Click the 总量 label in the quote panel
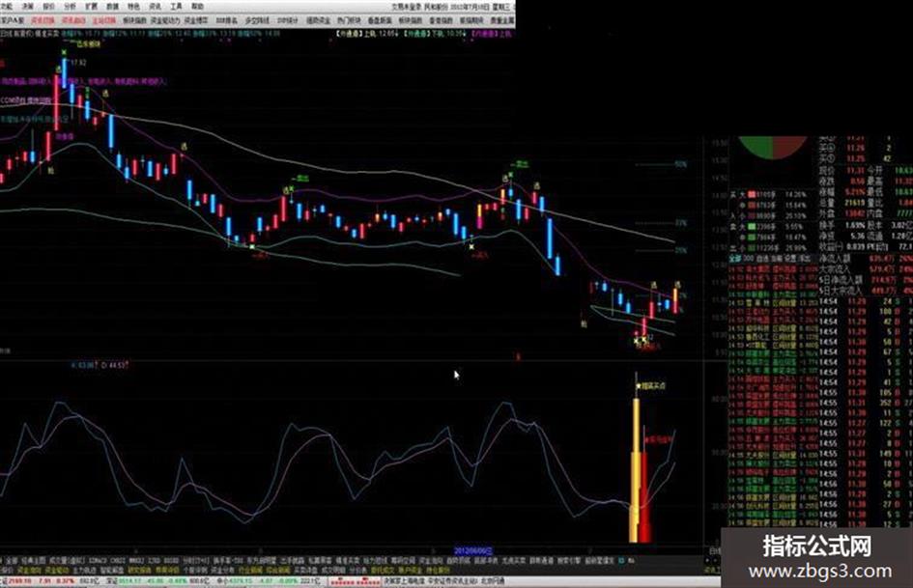The image size is (913, 588). point(827,202)
